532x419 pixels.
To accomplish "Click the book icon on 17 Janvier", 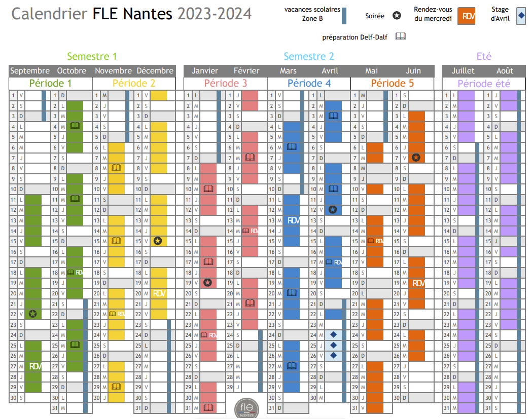I will pos(208,262).
